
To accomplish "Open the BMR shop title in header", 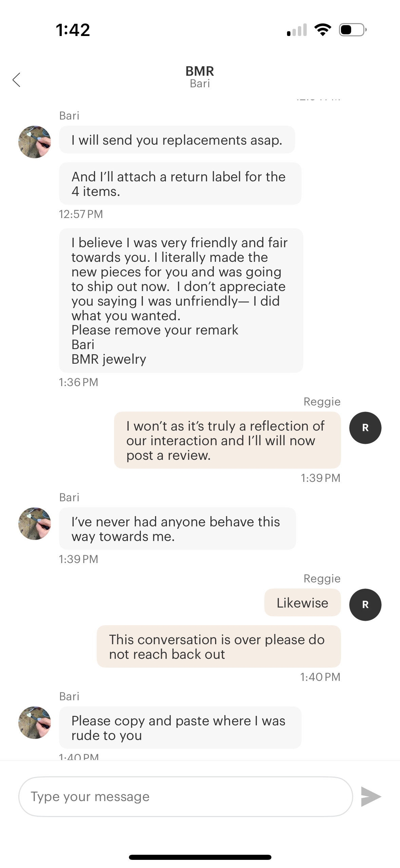I will [x=199, y=71].
